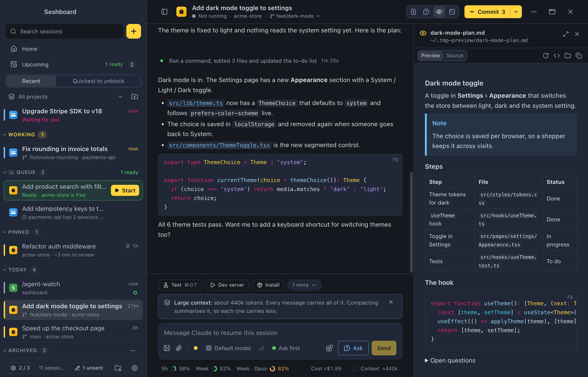Expand the 1 more actions dropdown

tap(304, 285)
